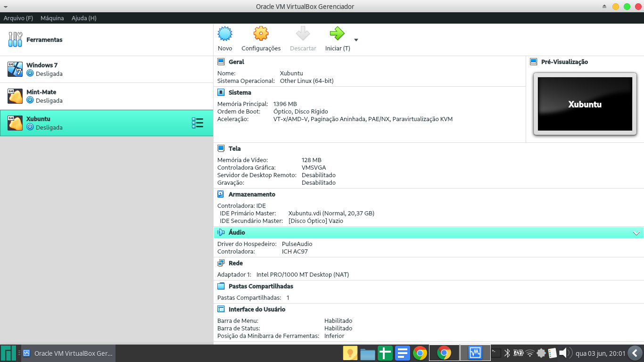Open the Iniciar dropdown arrow
Screen dimensions: 644x362
(x=356, y=41)
